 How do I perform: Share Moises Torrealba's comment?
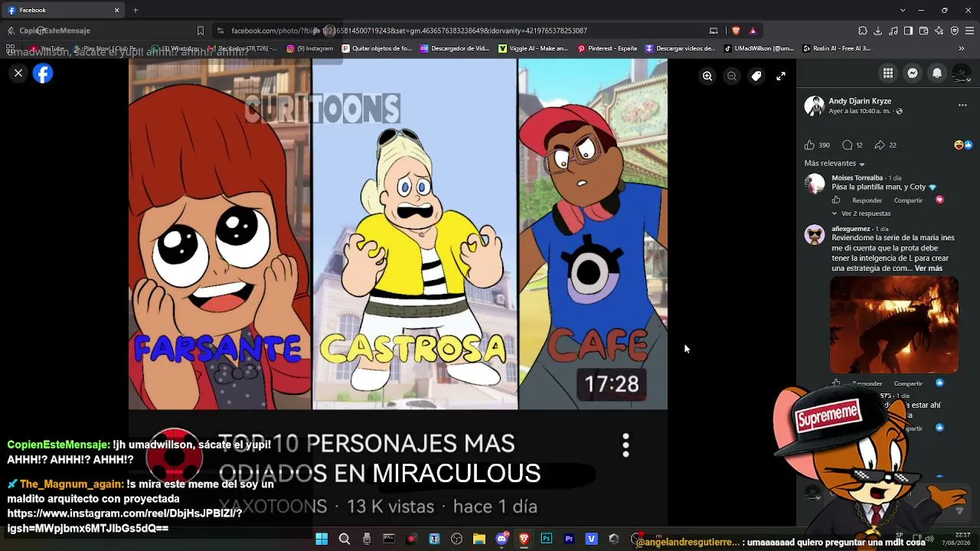(x=908, y=201)
